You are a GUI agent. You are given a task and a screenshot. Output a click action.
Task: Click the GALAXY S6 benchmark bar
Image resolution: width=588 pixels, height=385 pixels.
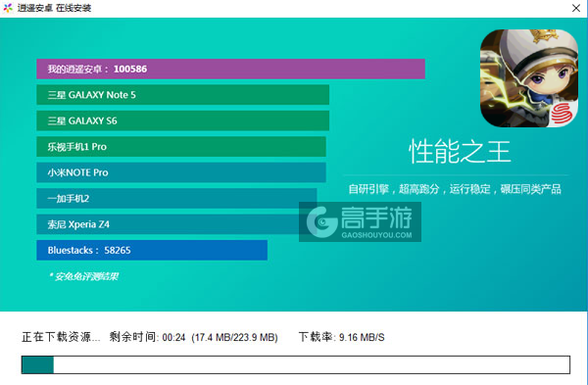[183, 120]
